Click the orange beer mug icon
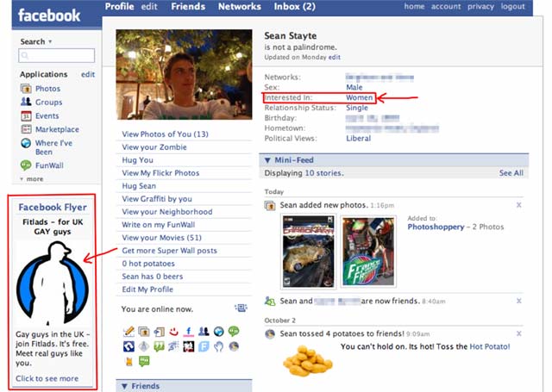The width and height of the screenshot is (552, 392). tap(129, 361)
